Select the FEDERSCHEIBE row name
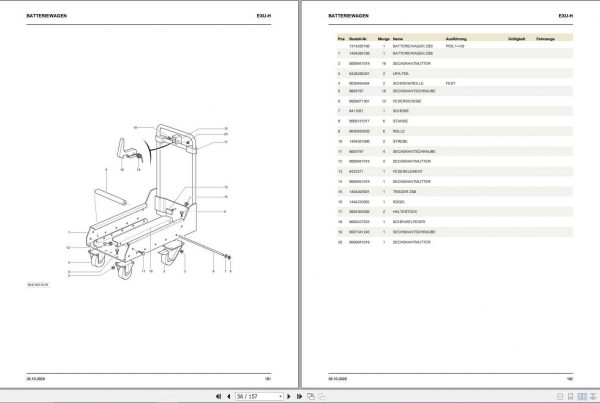 tap(407, 101)
